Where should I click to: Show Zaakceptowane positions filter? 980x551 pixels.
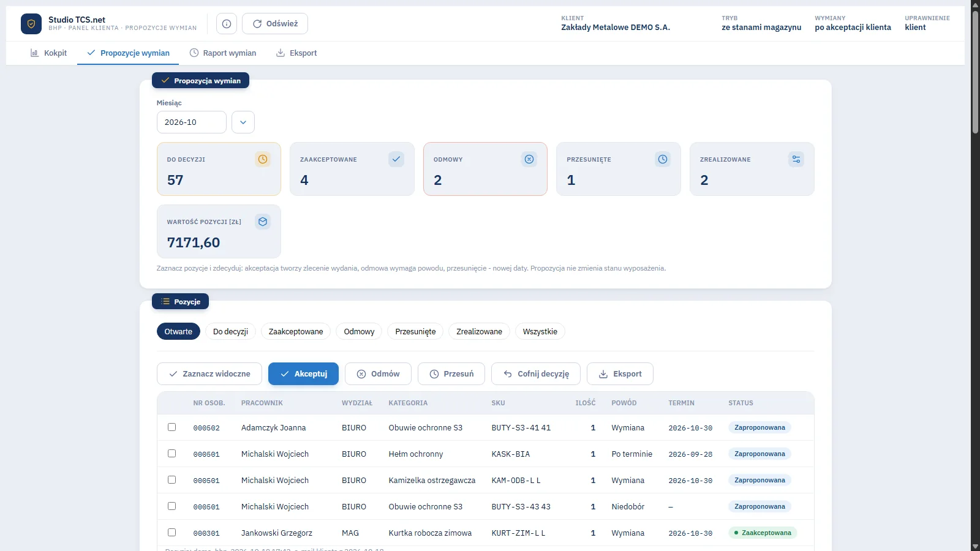coord(296,331)
